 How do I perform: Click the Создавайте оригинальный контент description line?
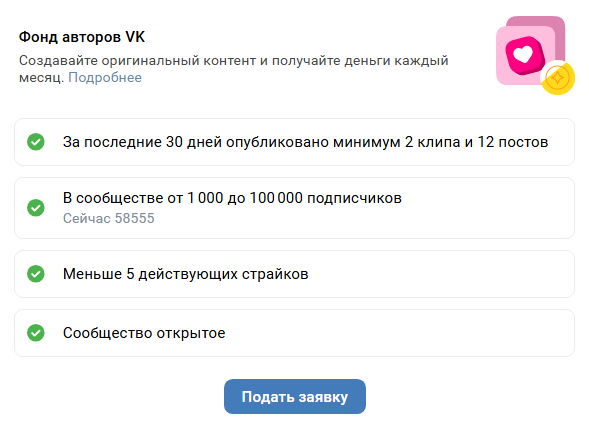[x=234, y=60]
